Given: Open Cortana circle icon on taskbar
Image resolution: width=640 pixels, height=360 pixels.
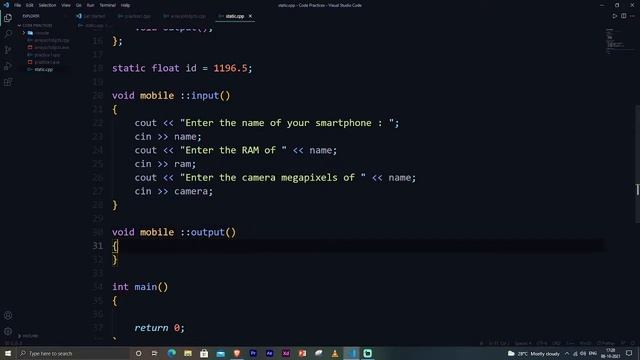Looking at the screenshot, I should (138, 353).
